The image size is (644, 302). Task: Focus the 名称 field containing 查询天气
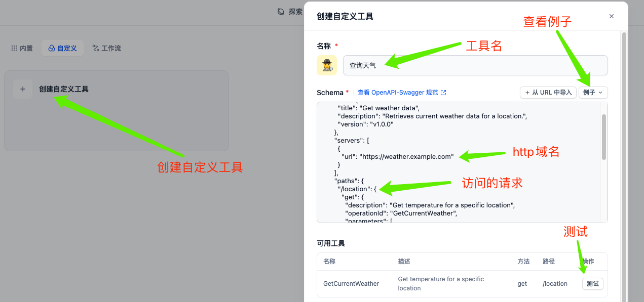tap(475, 65)
